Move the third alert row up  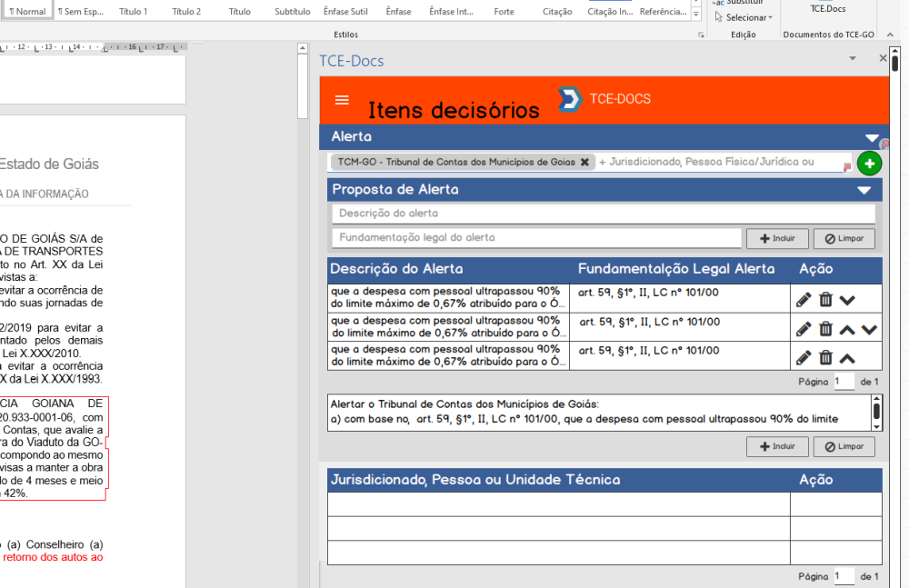pos(847,358)
